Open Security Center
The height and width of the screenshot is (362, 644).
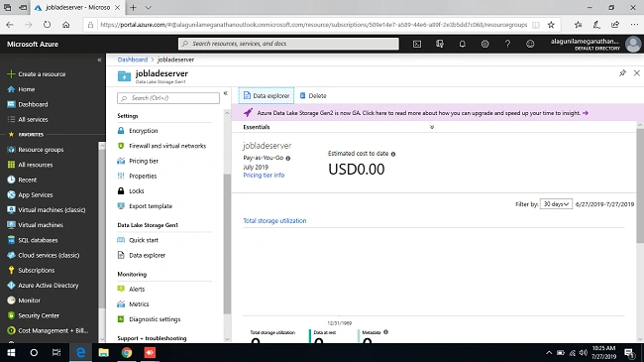(x=34, y=315)
